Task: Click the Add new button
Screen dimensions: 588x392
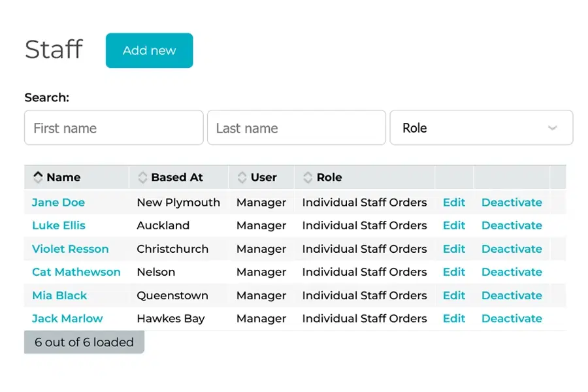Action: coord(149,50)
